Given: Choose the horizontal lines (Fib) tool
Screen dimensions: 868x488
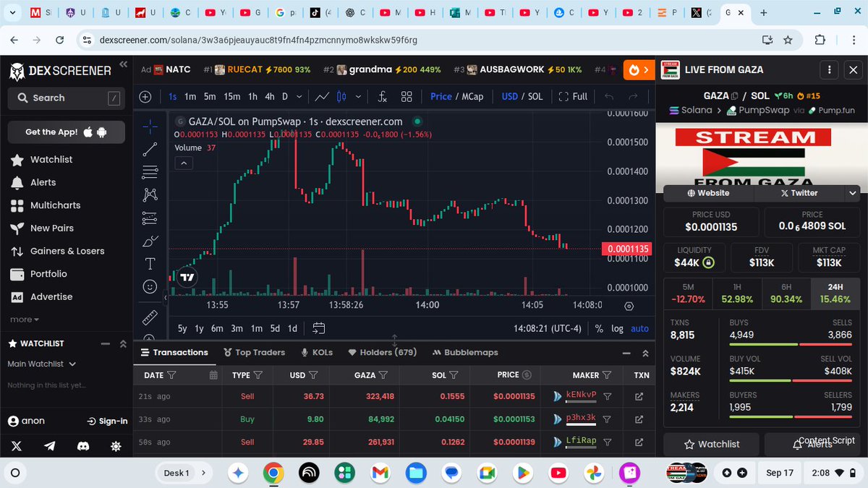Looking at the screenshot, I should 150,172.
